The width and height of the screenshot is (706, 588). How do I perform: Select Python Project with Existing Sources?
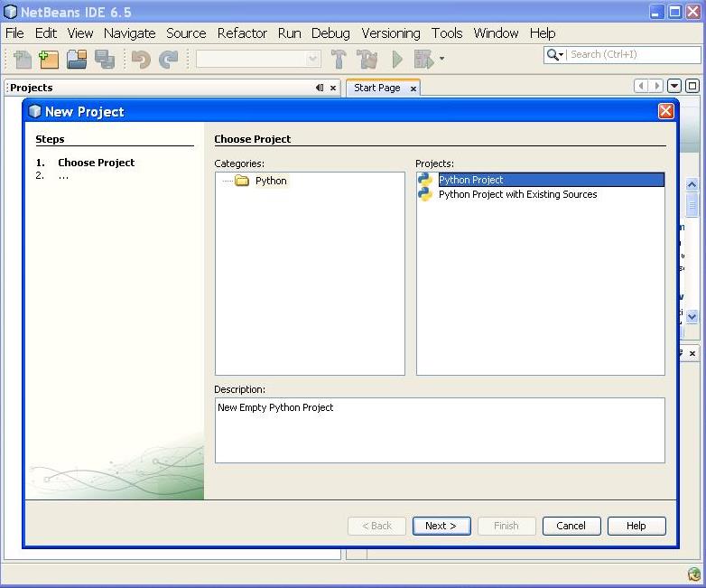pyautogui.click(x=518, y=194)
